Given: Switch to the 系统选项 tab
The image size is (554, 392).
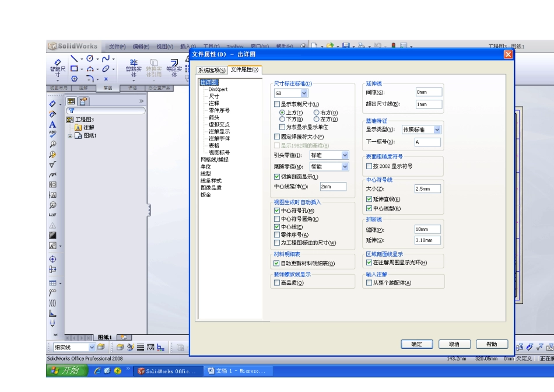Looking at the screenshot, I should pos(212,70).
